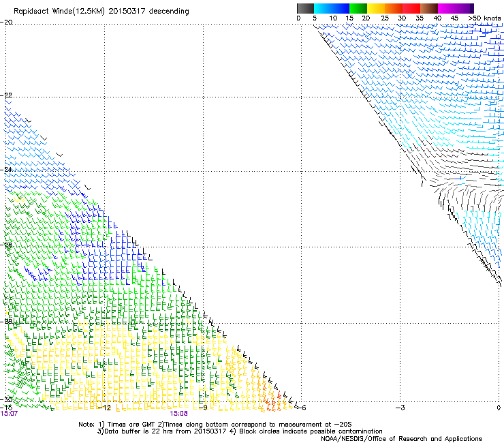Click the '40' tick label on the speed legend
Image resolution: width=504 pixels, height=443 pixels.
point(437,18)
